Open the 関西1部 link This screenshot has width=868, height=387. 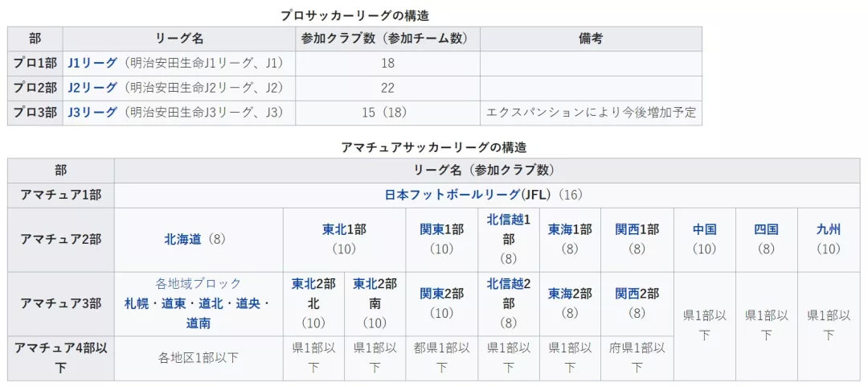click(637, 230)
